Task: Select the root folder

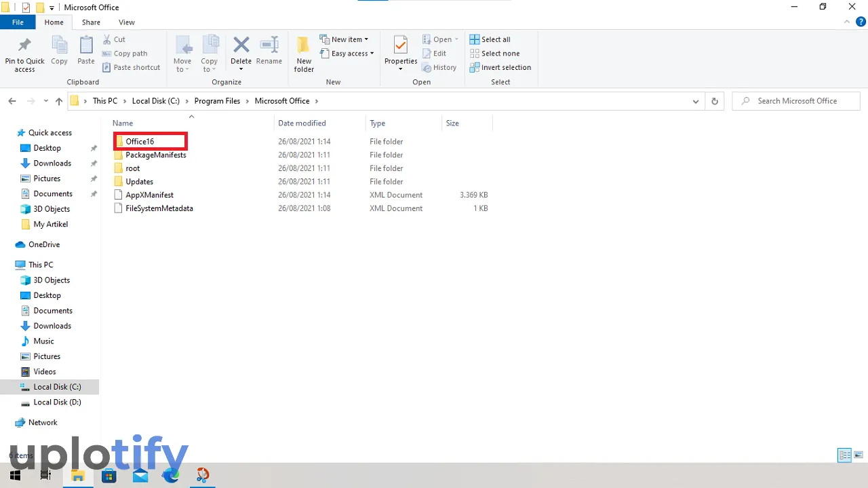Action: pyautogui.click(x=127, y=168)
